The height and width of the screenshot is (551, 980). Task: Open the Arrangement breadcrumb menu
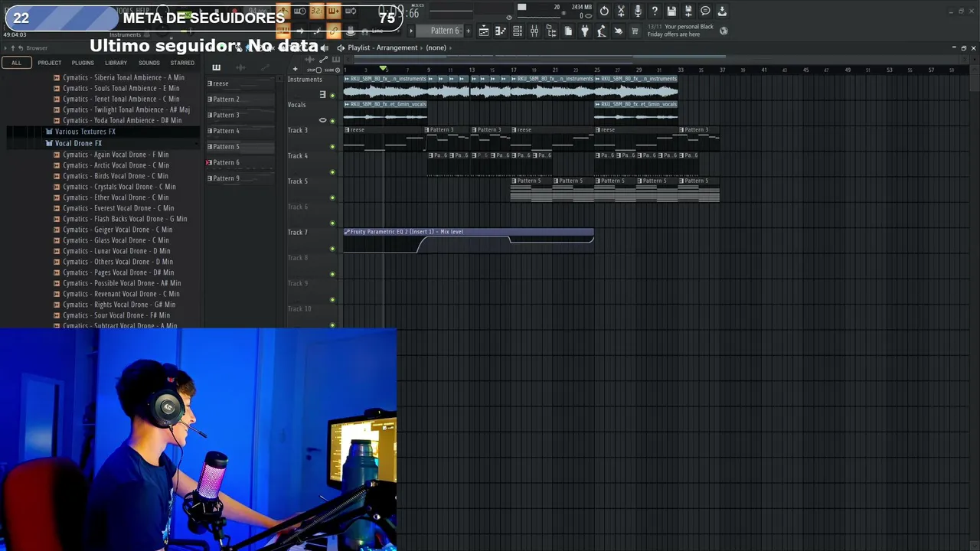pyautogui.click(x=397, y=47)
